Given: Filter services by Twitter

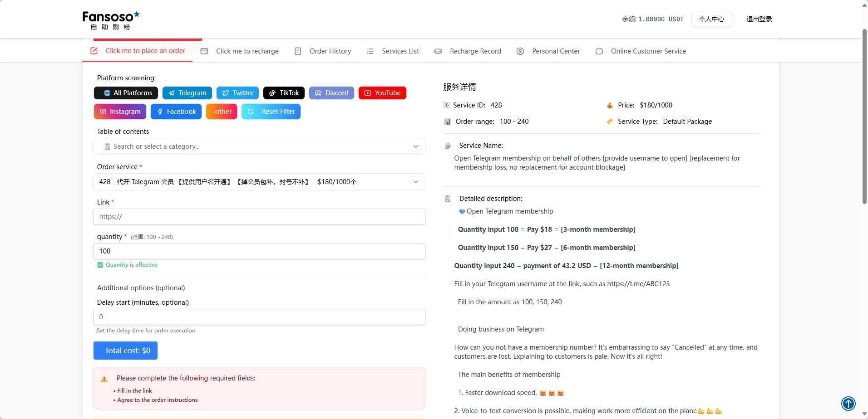Looking at the screenshot, I should 237,93.
